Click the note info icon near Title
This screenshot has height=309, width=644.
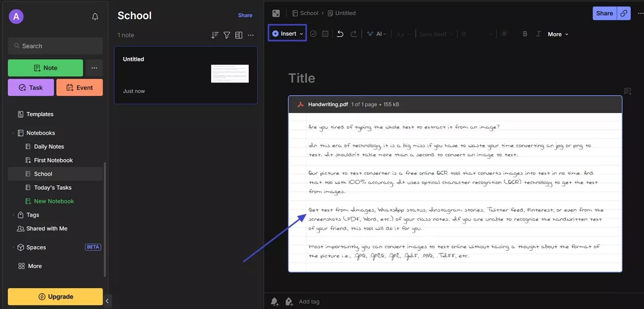[x=627, y=91]
